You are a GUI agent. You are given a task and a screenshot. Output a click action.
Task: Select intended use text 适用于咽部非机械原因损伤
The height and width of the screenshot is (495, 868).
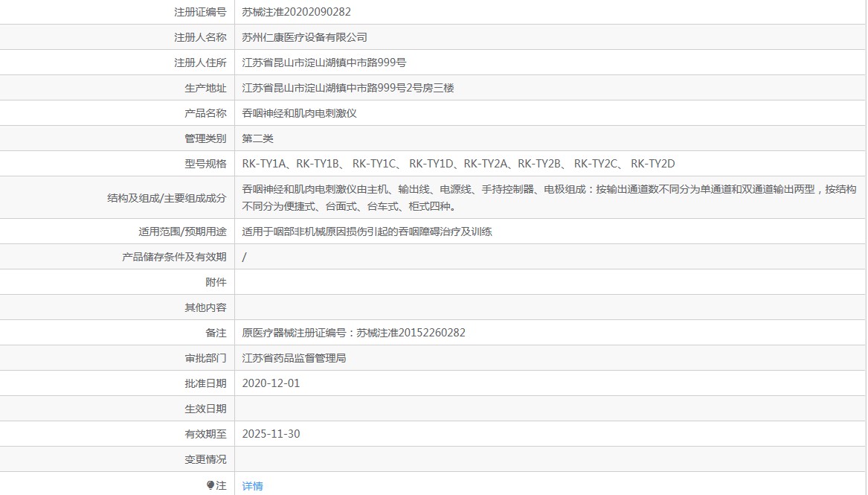(x=367, y=231)
